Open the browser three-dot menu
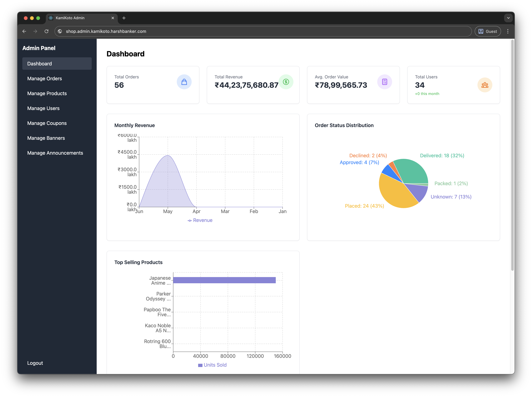Image resolution: width=532 pixels, height=397 pixels. click(x=508, y=31)
